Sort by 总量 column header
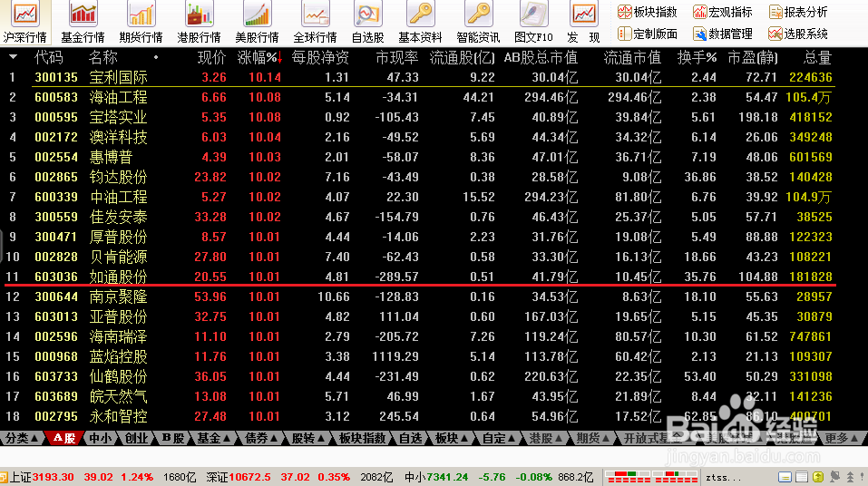This screenshot has height=486, width=868. coord(817,57)
